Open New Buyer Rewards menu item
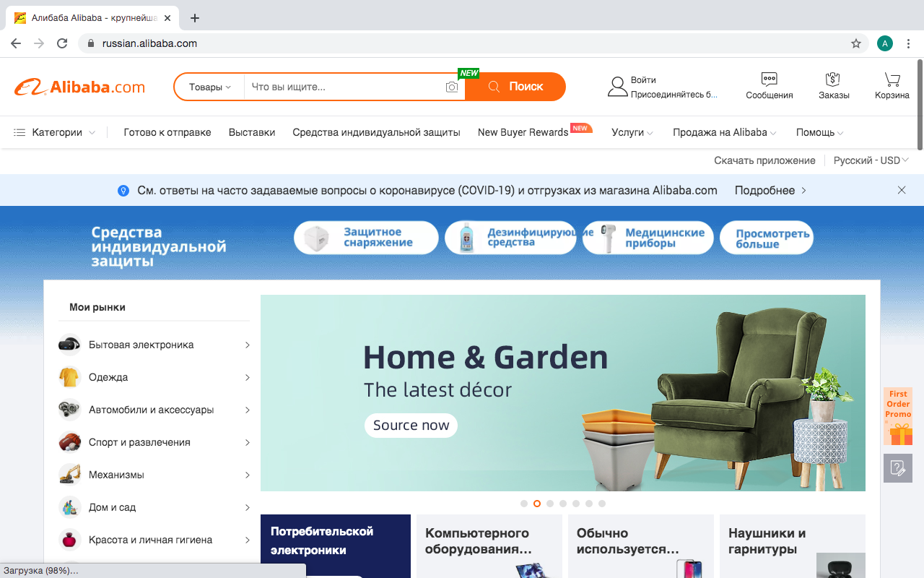Screen dimensions: 924x578 (523, 132)
